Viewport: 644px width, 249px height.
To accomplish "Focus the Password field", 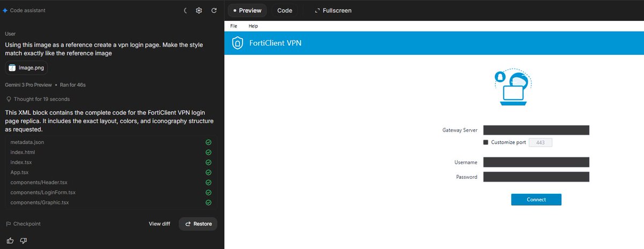I will (x=536, y=177).
